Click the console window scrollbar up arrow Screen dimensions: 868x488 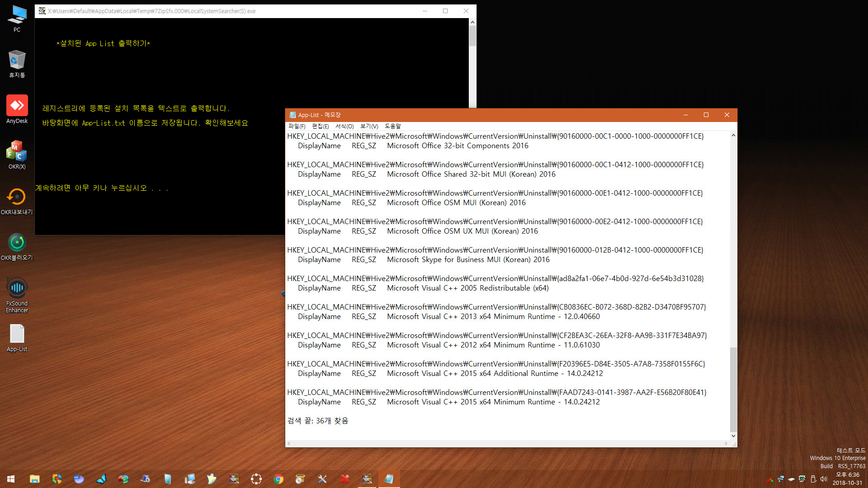(x=472, y=22)
